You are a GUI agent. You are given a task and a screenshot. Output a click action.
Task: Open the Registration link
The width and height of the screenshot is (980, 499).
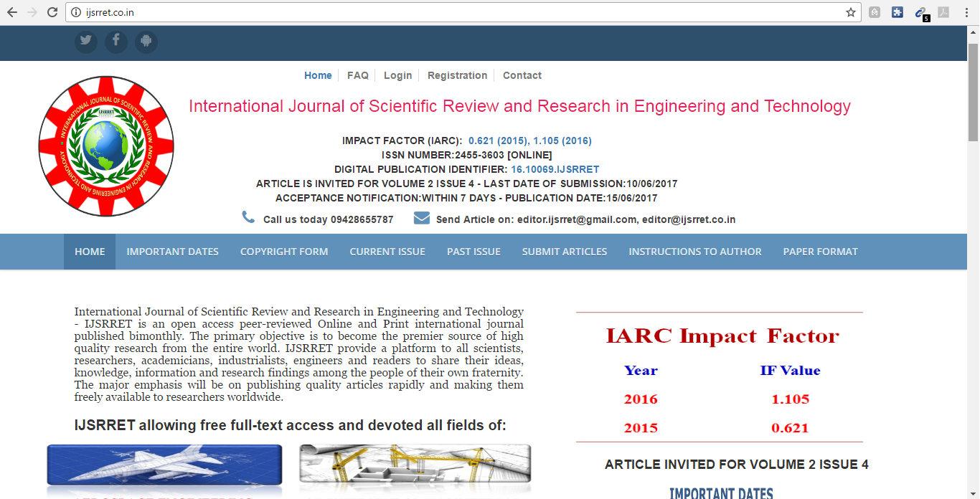[458, 75]
